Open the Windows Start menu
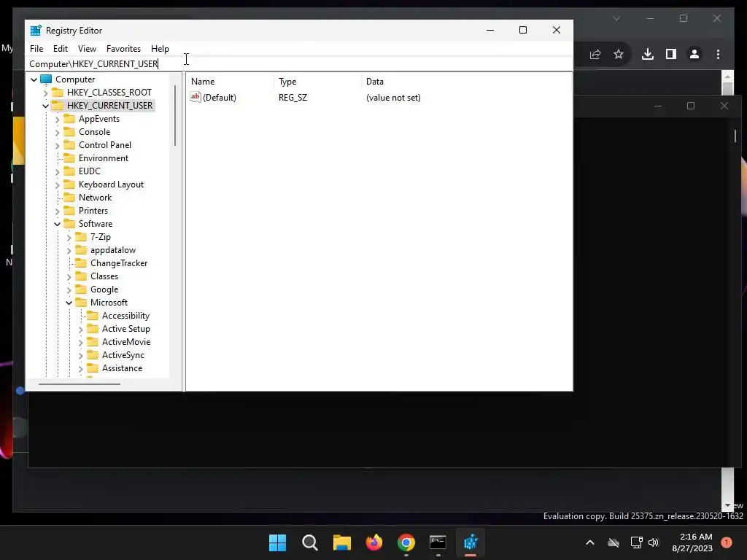747x560 pixels. click(x=278, y=542)
